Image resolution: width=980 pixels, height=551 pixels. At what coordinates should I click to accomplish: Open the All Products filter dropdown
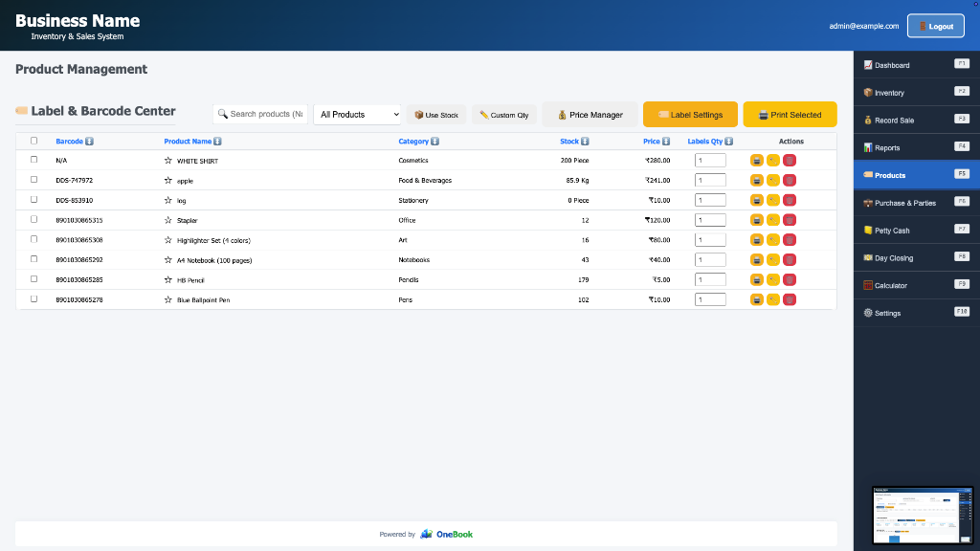pos(357,115)
